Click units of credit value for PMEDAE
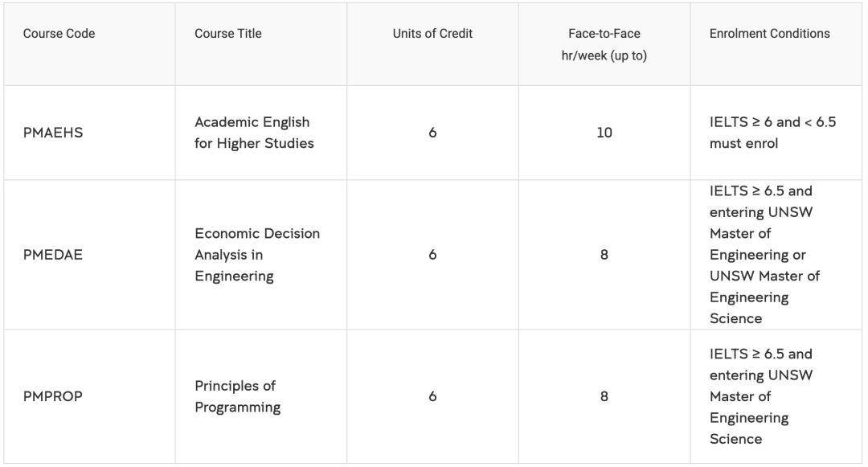 432,255
